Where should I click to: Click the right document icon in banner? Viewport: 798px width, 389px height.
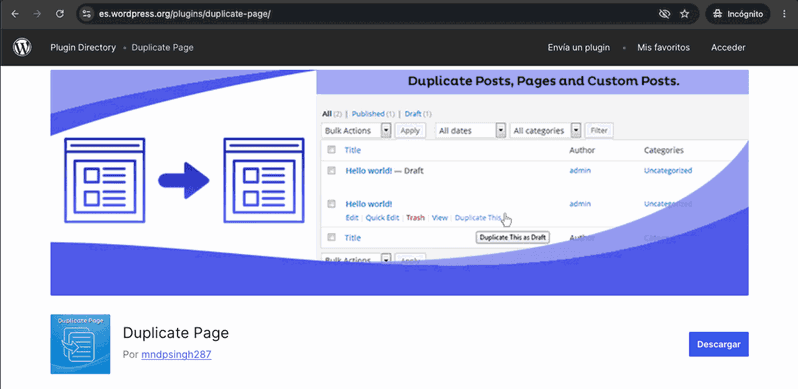coord(264,180)
